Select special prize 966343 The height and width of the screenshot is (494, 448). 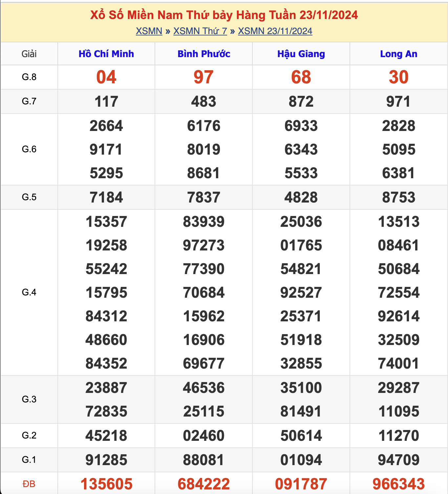pyautogui.click(x=399, y=484)
